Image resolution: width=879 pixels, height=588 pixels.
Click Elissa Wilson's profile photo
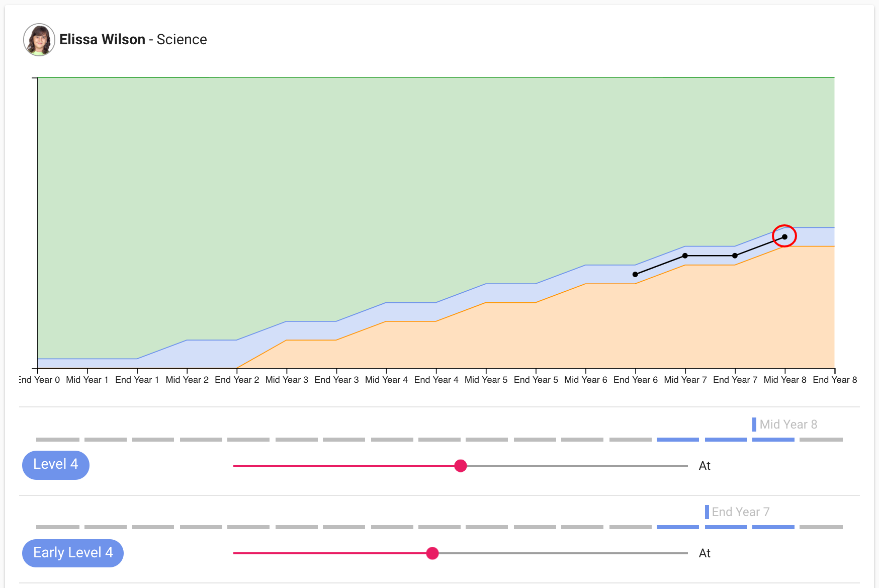click(x=39, y=40)
